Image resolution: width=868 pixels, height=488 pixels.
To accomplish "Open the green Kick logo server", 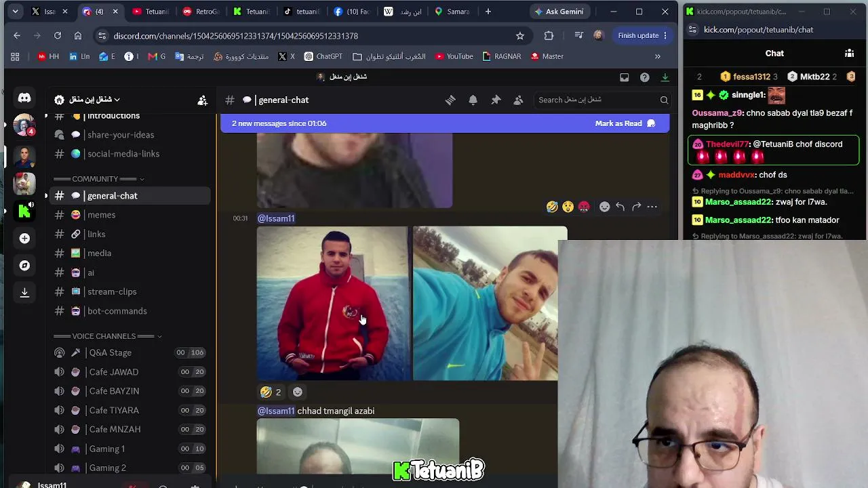I will coord(24,211).
